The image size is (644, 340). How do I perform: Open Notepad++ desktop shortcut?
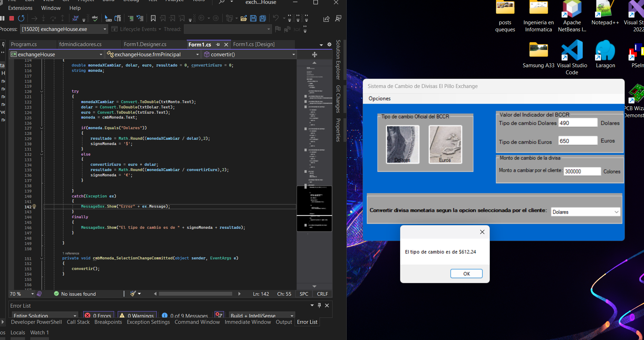pos(605,13)
